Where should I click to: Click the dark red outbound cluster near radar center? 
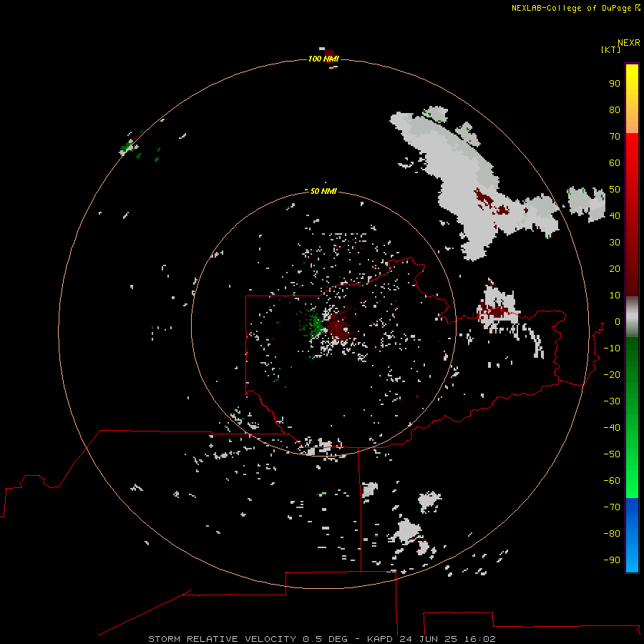(339, 327)
